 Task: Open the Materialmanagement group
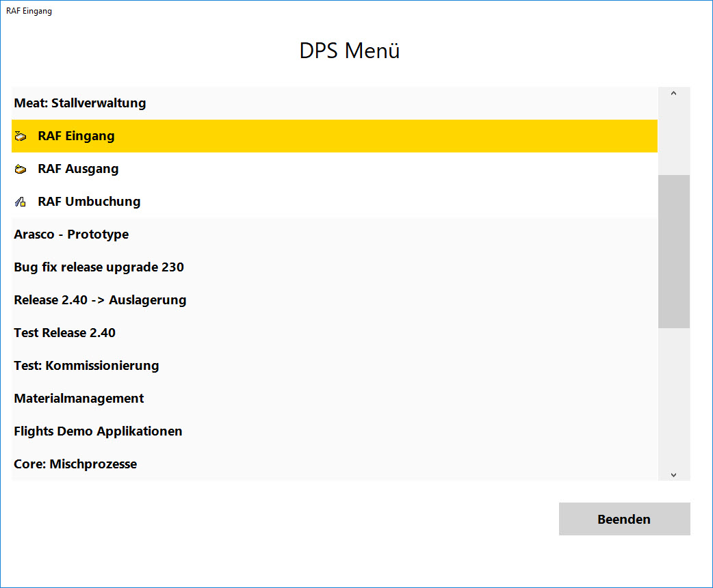click(x=79, y=399)
